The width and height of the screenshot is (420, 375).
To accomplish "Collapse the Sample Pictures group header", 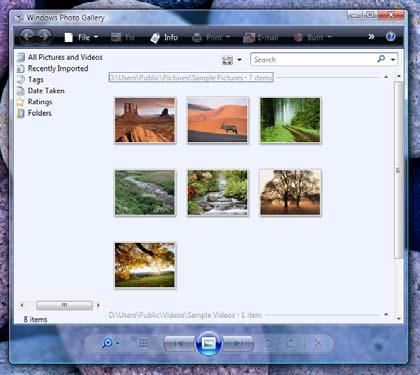I will click(x=386, y=77).
